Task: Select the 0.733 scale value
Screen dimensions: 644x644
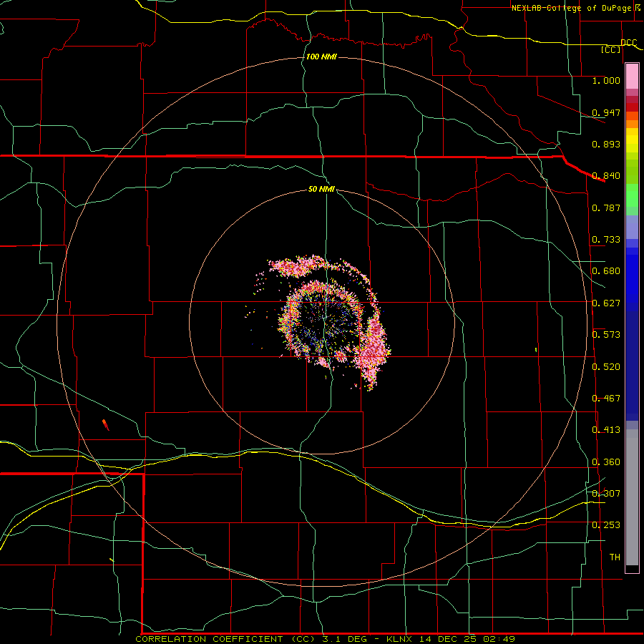Action: tap(606, 240)
